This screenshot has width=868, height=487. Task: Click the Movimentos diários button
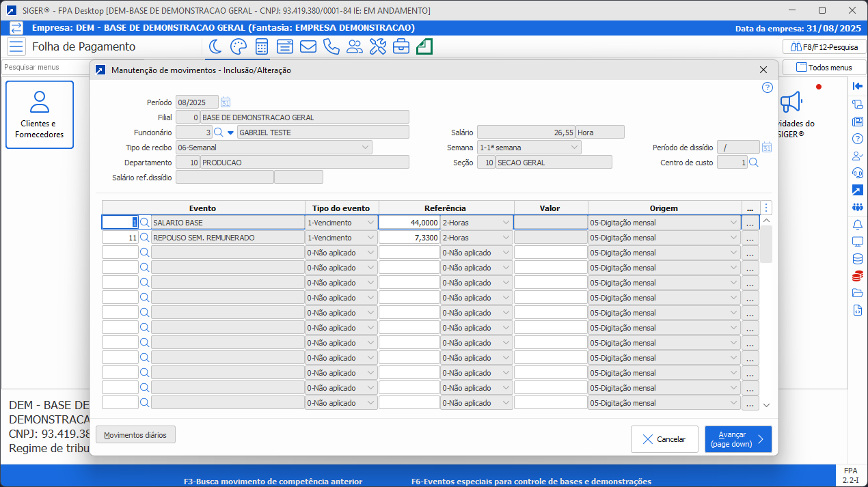pos(135,435)
